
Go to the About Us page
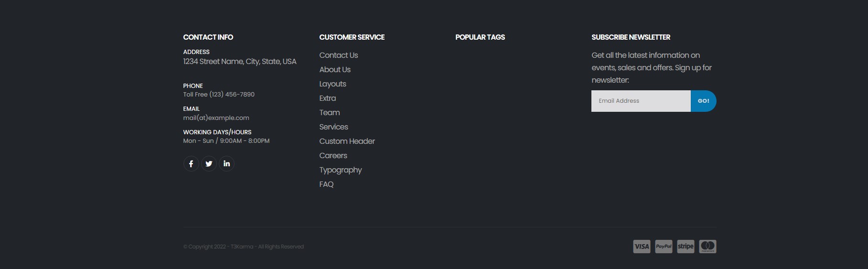[335, 70]
